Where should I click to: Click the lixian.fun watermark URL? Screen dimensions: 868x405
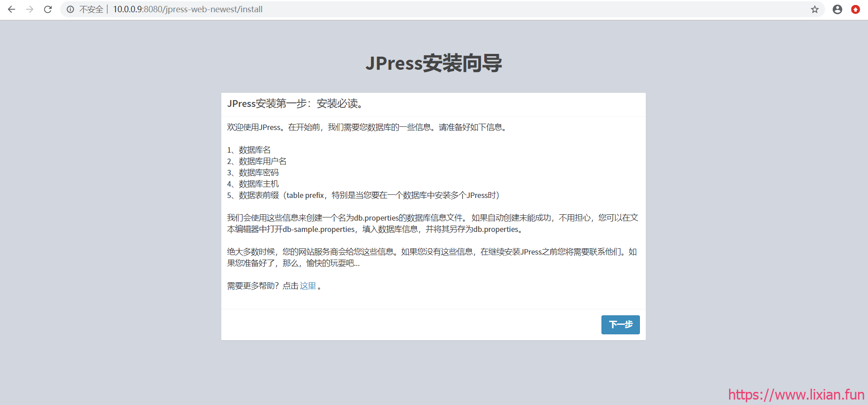pos(796,395)
